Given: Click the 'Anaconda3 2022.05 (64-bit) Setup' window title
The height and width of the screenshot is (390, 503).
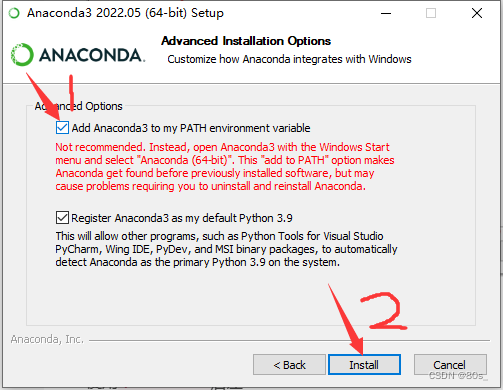Looking at the screenshot, I should click(x=125, y=13).
